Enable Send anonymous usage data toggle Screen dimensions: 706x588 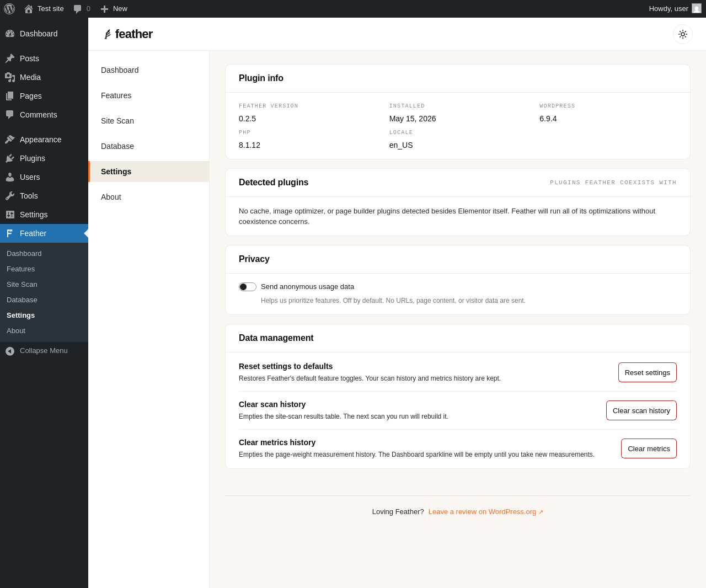248,287
